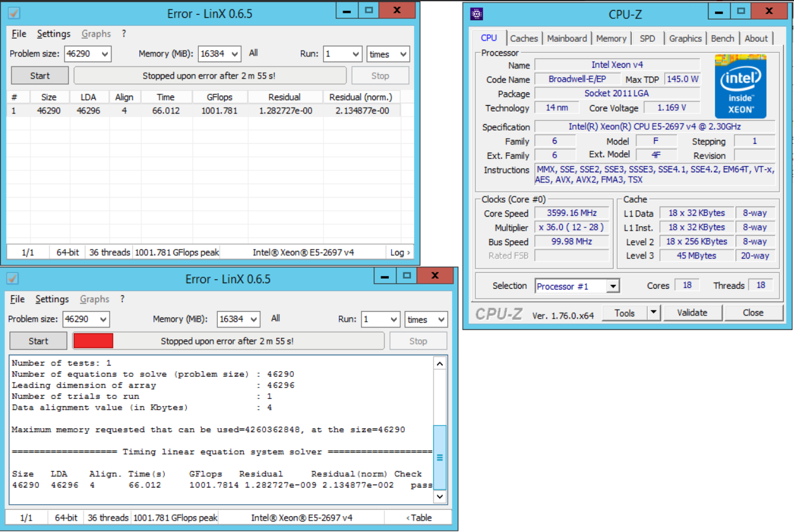Click the CPU-Z app icon in the title bar
This screenshot has height=532, width=794.
point(477,14)
